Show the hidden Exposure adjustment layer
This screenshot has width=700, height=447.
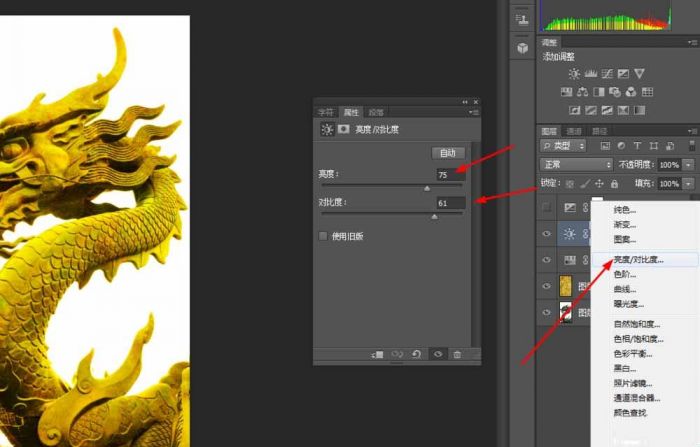coord(546,207)
